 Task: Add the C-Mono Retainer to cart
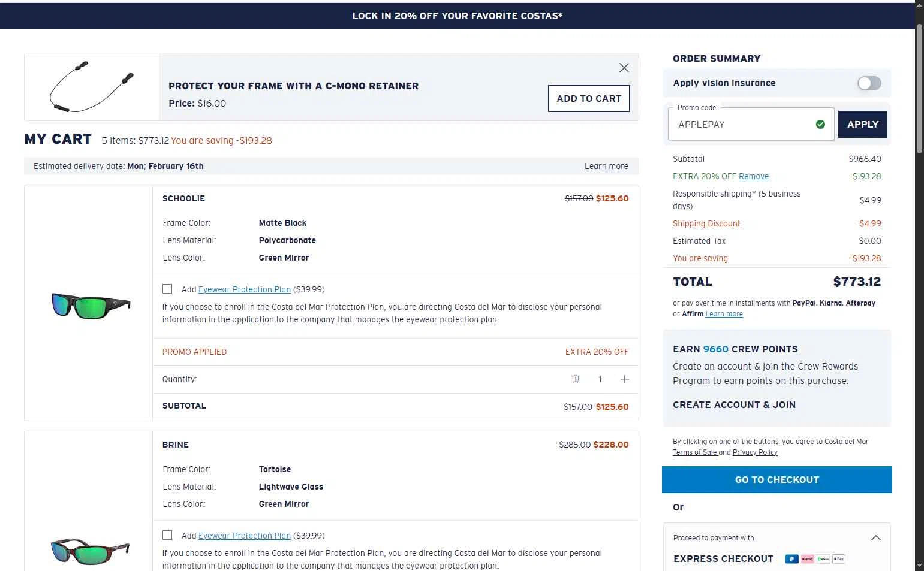(x=589, y=98)
